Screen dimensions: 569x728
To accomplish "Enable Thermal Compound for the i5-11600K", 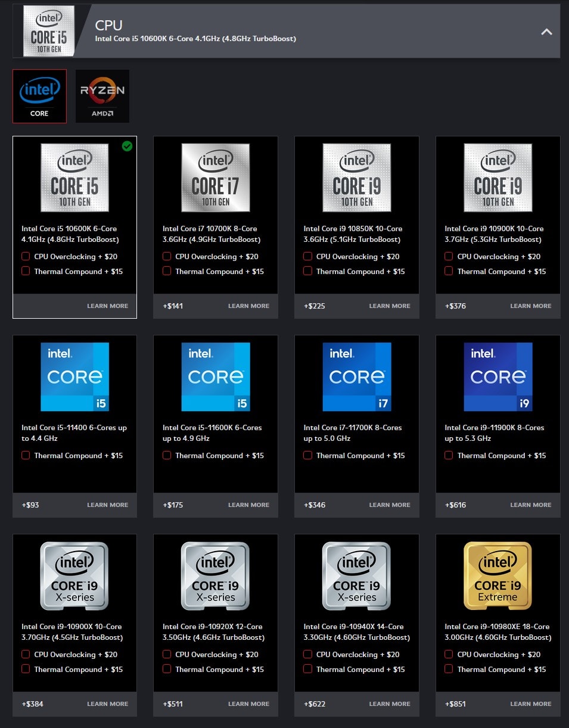I will 166,455.
